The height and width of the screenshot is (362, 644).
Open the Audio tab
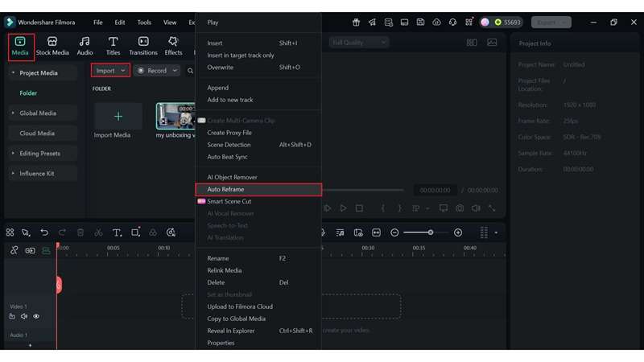[x=85, y=47]
